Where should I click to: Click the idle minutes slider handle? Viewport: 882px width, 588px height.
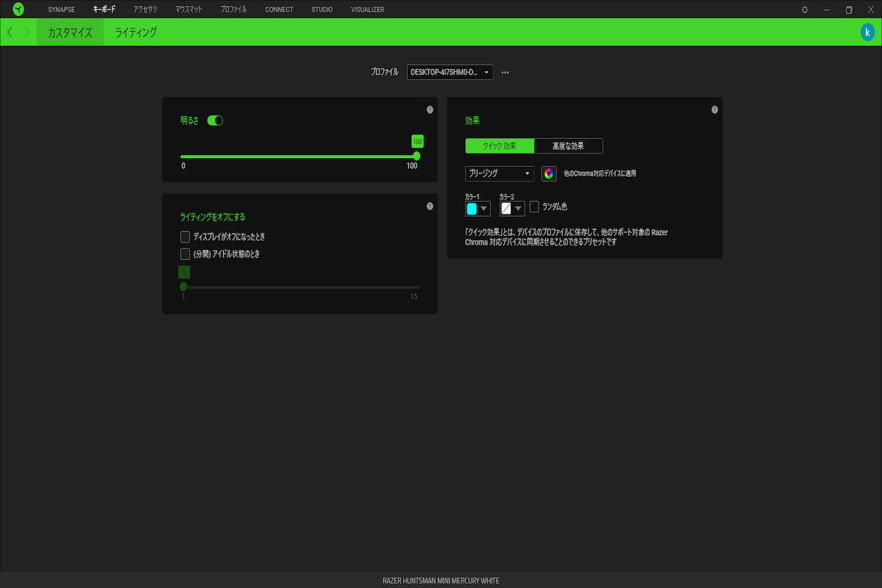(x=183, y=287)
